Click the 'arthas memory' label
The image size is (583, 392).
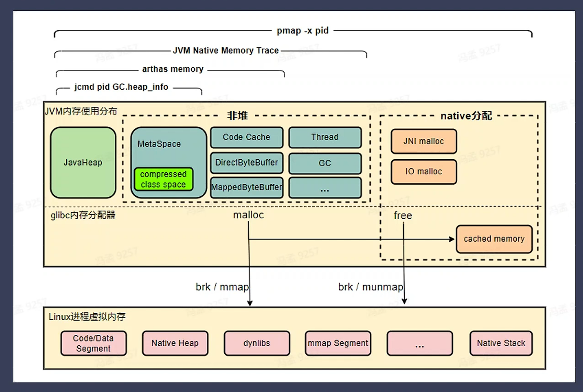[x=173, y=69]
